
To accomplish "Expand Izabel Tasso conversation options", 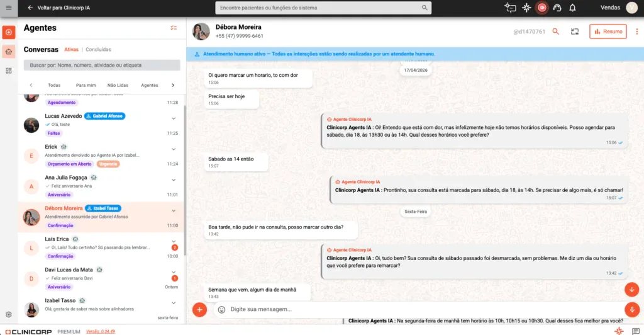I will tap(174, 303).
